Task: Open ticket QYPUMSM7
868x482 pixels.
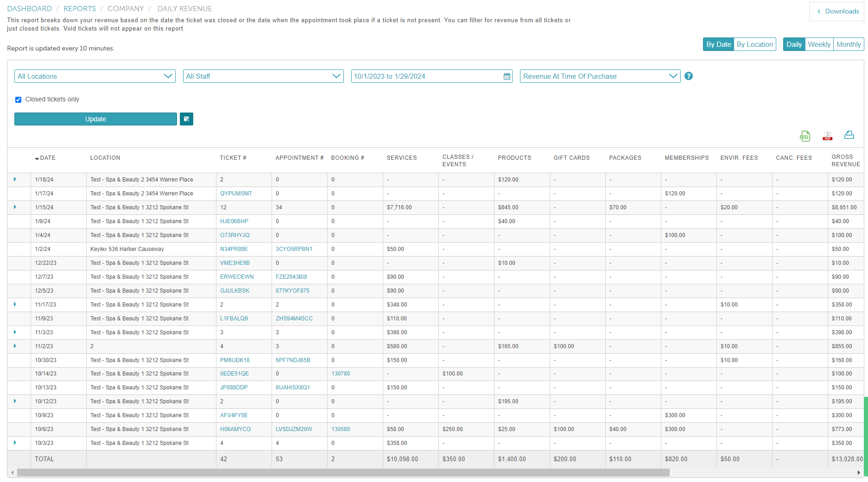Action: [236, 194]
